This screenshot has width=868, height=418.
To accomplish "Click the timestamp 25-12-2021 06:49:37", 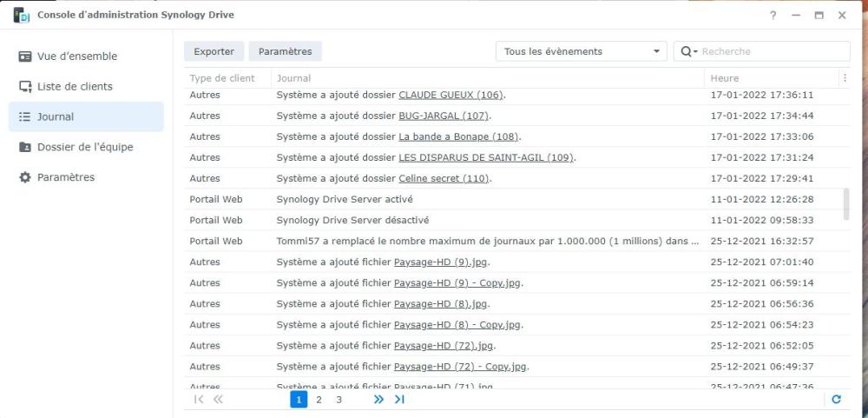I will click(762, 367).
